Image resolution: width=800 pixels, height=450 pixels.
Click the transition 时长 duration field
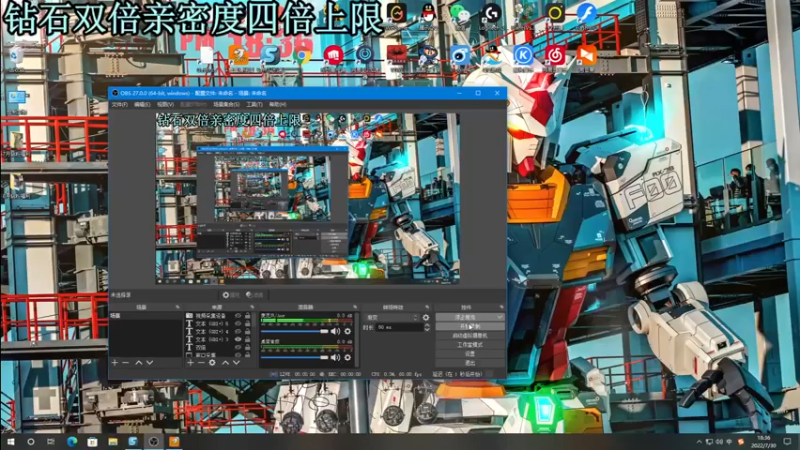click(400, 328)
